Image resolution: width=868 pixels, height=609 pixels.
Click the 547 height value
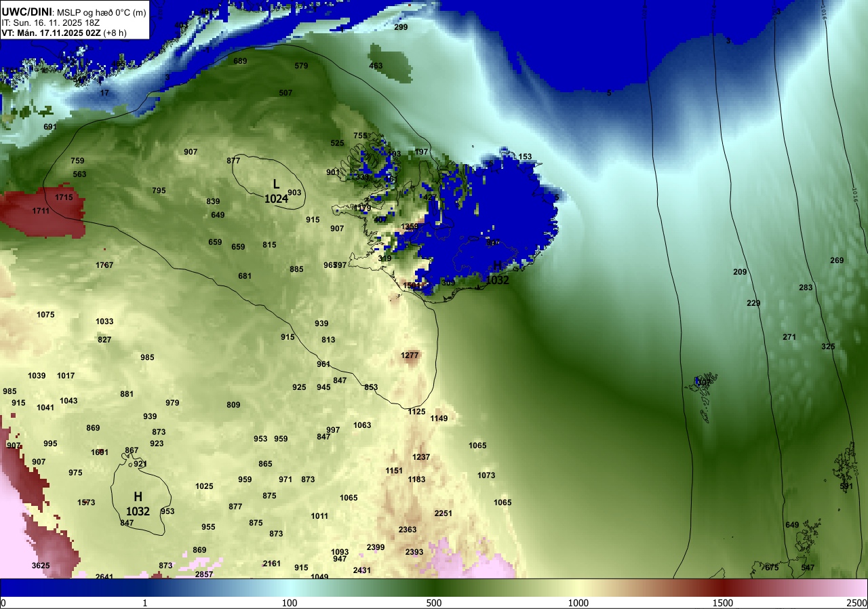pyautogui.click(x=808, y=568)
